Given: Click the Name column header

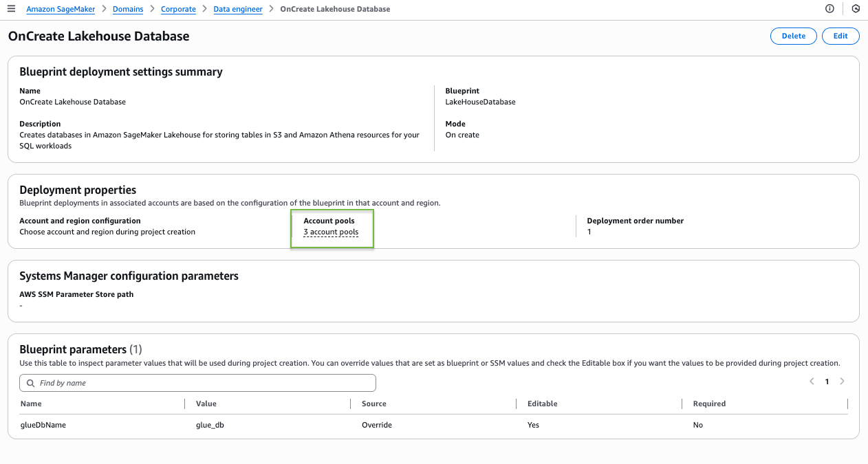Looking at the screenshot, I should tap(31, 404).
